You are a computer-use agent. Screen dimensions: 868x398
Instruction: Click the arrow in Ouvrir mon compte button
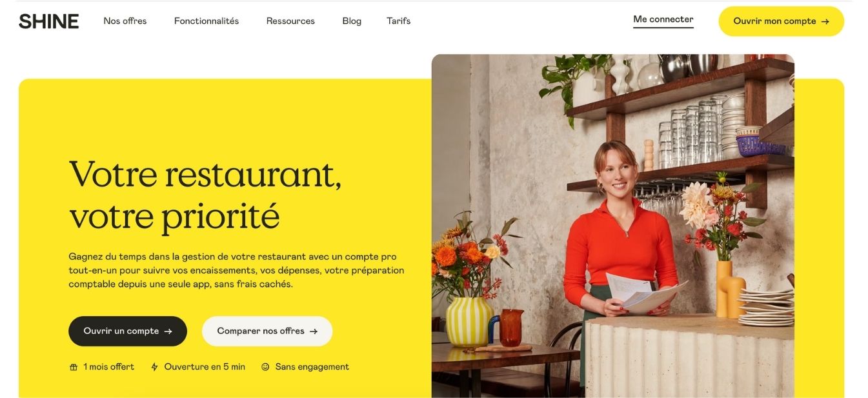pos(825,21)
